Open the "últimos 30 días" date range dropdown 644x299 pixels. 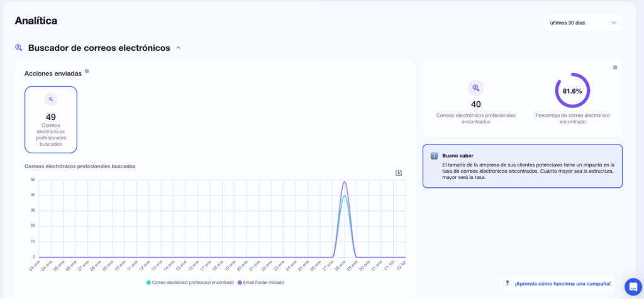pyautogui.click(x=582, y=23)
